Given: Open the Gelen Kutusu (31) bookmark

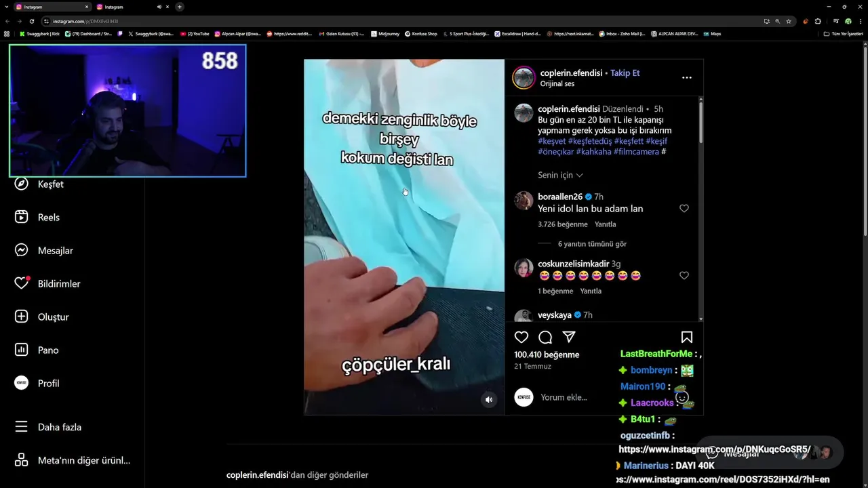Looking at the screenshot, I should tap(341, 33).
